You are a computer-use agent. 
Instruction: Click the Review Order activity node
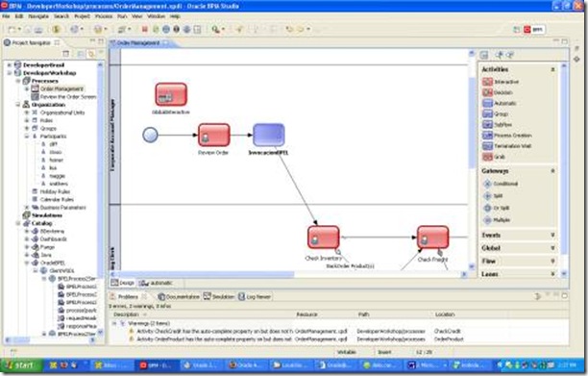213,135
